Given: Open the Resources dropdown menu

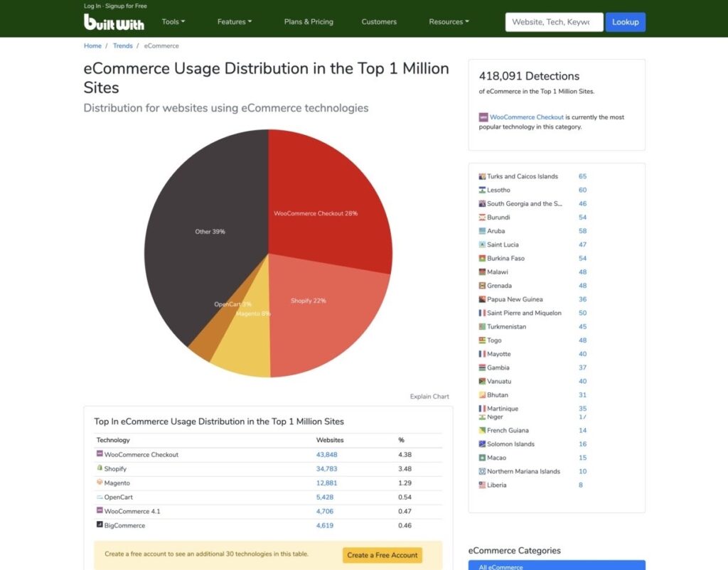Looking at the screenshot, I should (449, 22).
